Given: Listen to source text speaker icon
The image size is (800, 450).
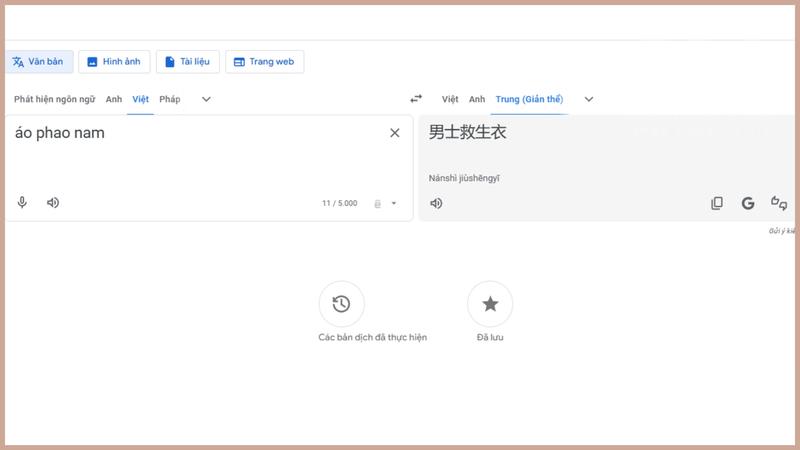Looking at the screenshot, I should 53,203.
